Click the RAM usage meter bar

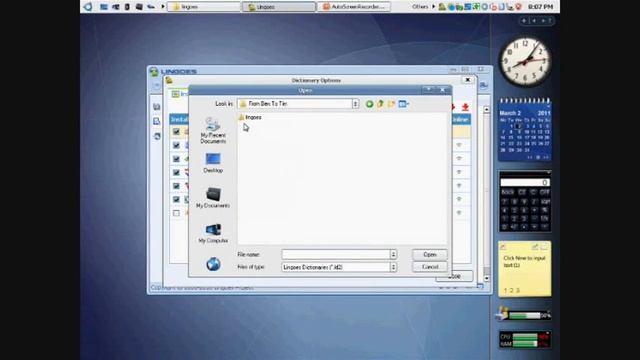(x=525, y=344)
